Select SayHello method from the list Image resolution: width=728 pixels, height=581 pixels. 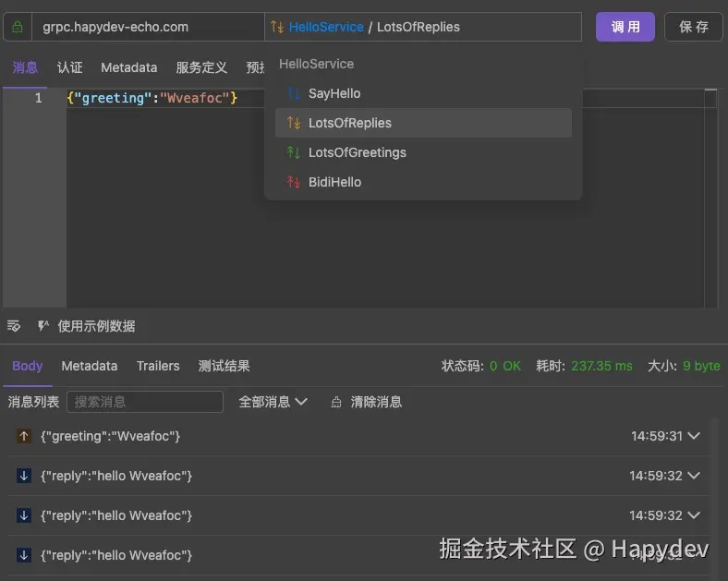(423, 93)
